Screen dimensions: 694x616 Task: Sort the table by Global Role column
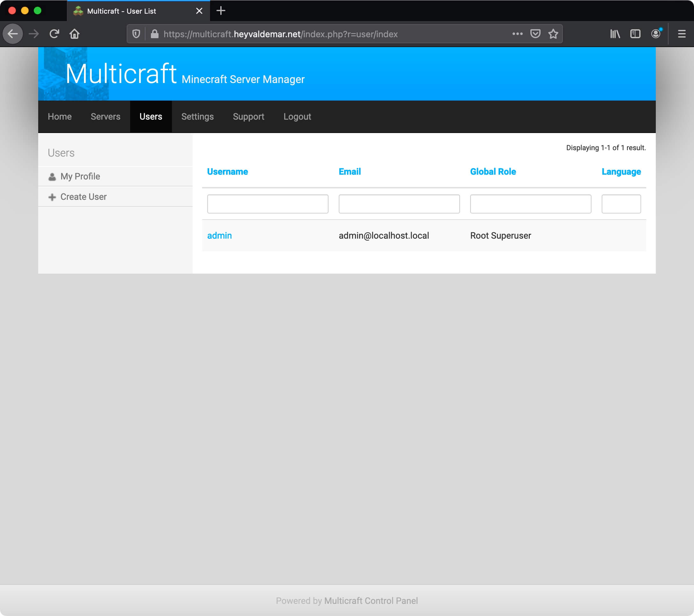pyautogui.click(x=493, y=171)
